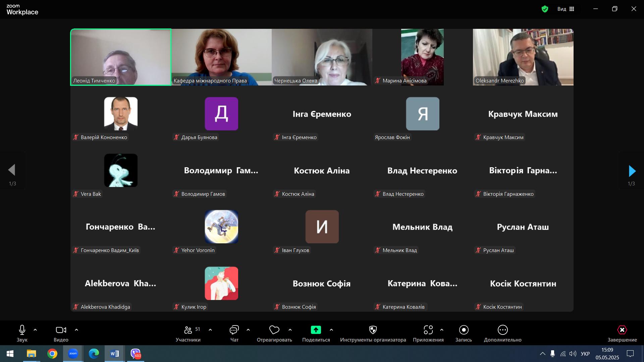Image resolution: width=644 pixels, height=362 pixels.
Task: Expand audio settings arrow next to microphone
Action: point(35,330)
